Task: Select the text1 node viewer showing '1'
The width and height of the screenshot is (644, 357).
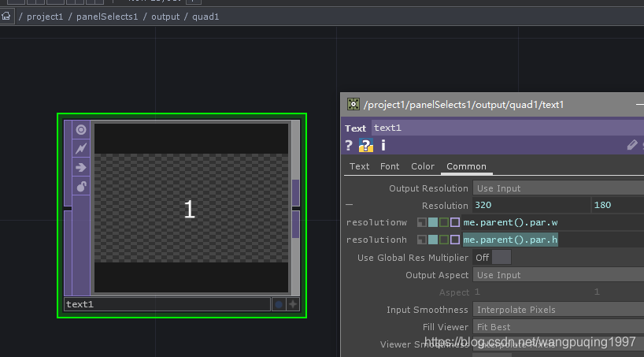Action: (191, 208)
